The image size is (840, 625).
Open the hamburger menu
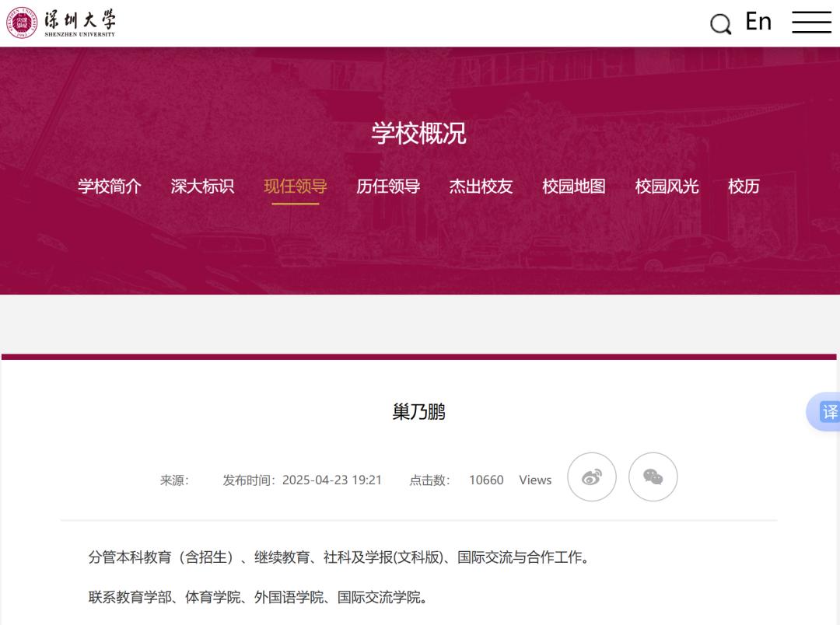coord(811,22)
